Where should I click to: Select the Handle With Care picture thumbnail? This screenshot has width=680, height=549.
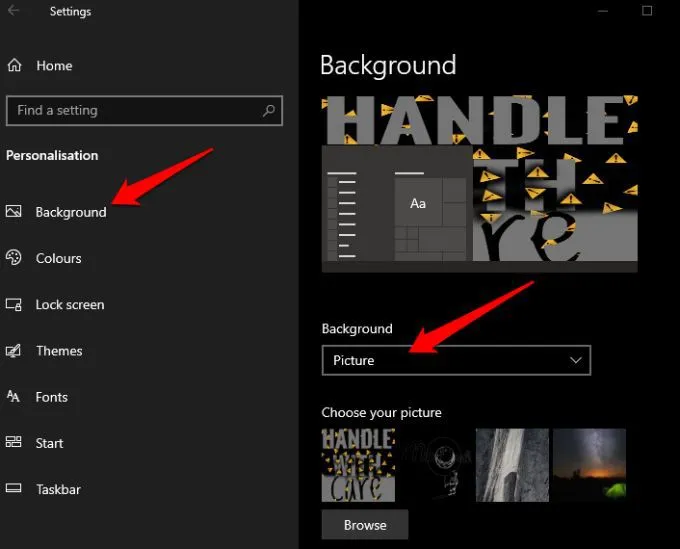point(358,465)
